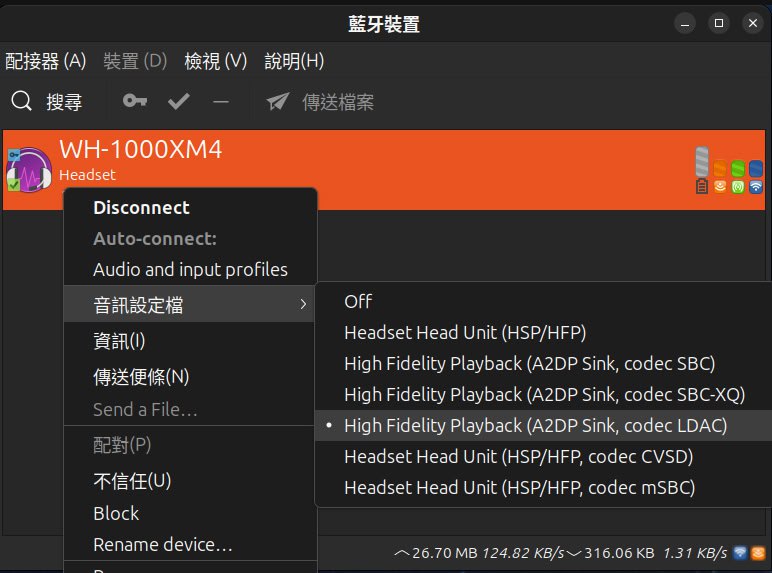The image size is (772, 573).
Task: Open the 裝置 (D) menu
Action: point(135,62)
